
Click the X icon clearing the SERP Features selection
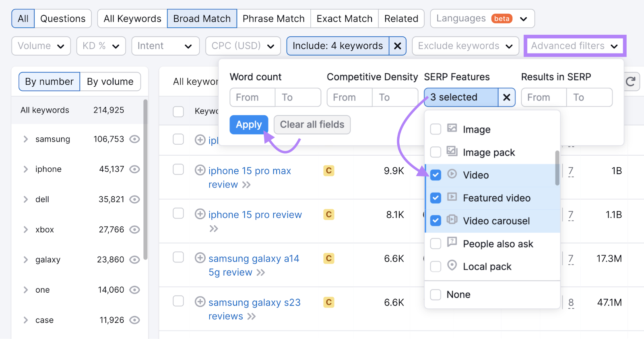[x=506, y=97]
